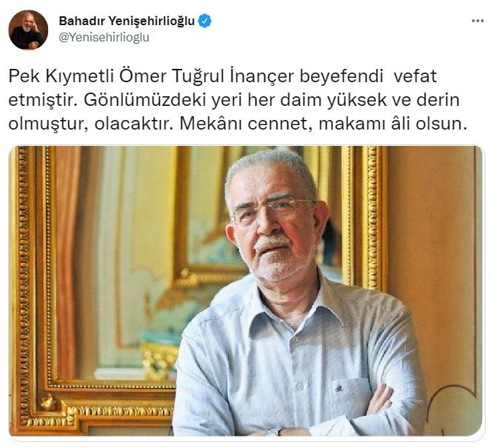Open Bahadır Yenişehirlioğlu's profile avatar
The image size is (490, 448).
tap(28, 30)
